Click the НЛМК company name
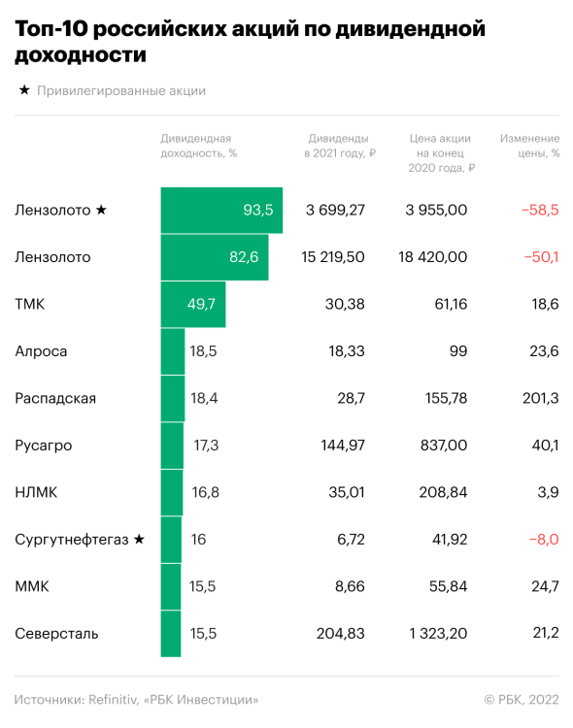 click(36, 492)
